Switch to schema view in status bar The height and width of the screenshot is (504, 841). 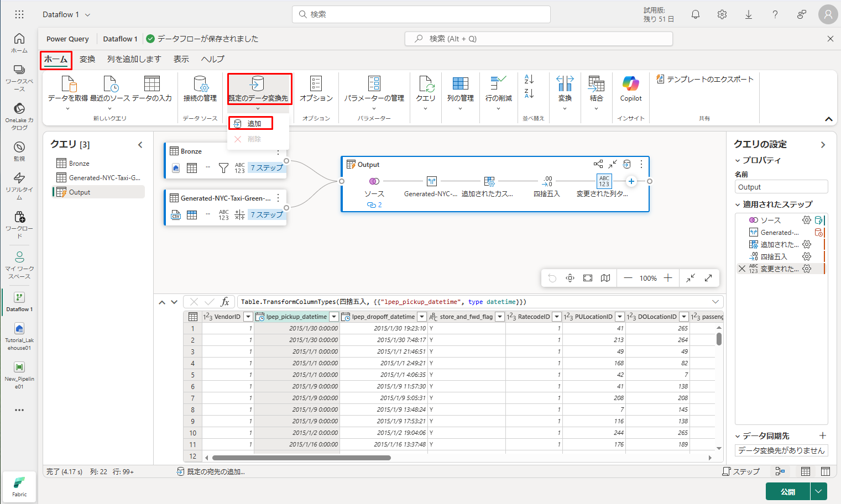(826, 471)
